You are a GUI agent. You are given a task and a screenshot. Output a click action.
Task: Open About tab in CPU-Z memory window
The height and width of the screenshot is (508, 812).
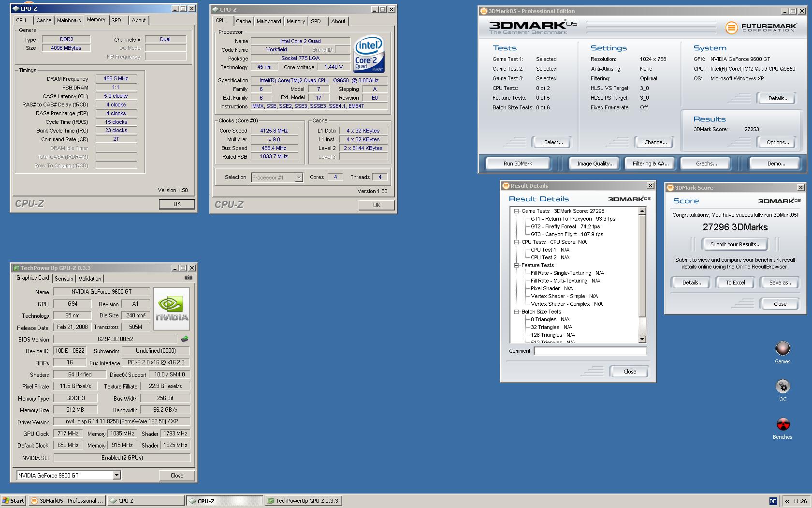coord(139,20)
